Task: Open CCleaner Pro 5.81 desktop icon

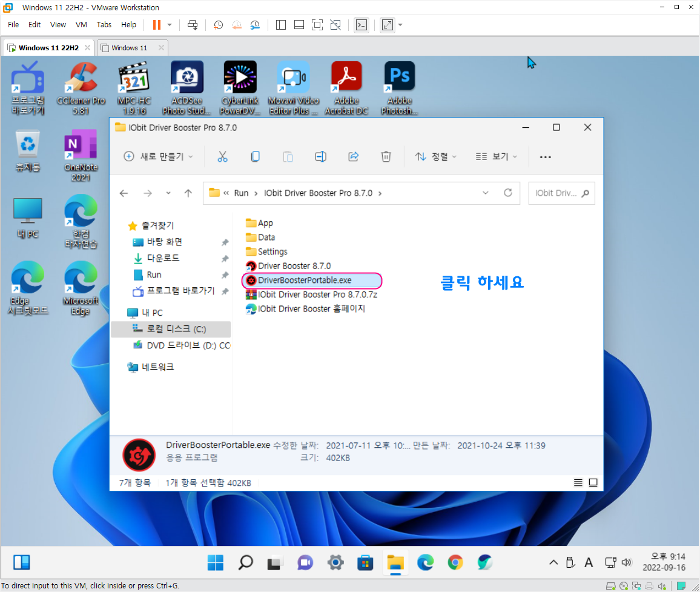Action: [81, 88]
